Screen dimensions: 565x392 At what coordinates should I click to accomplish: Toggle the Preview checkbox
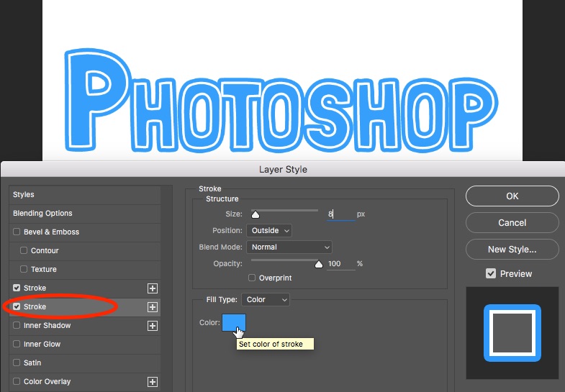[x=491, y=273]
